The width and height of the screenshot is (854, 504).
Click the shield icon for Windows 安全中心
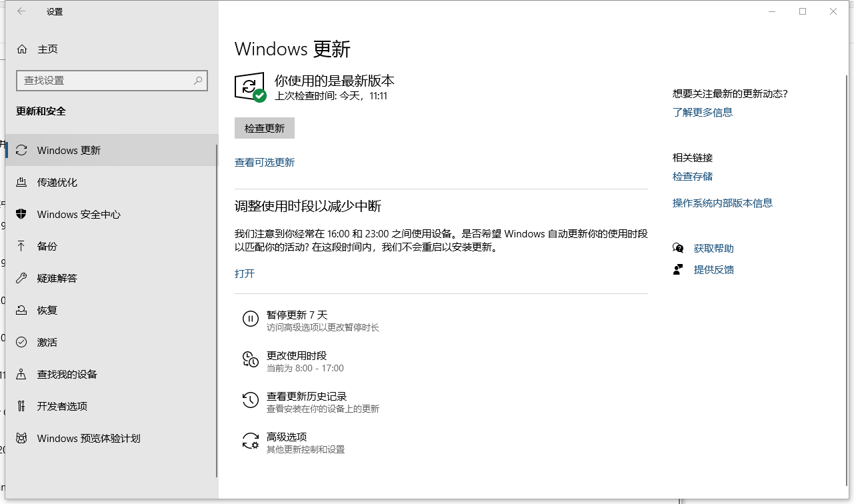(22, 214)
